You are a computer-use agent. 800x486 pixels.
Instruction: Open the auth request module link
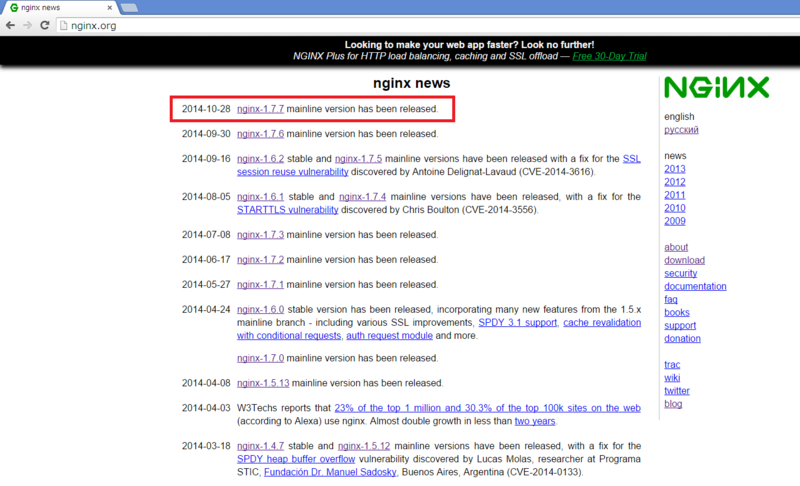point(389,336)
